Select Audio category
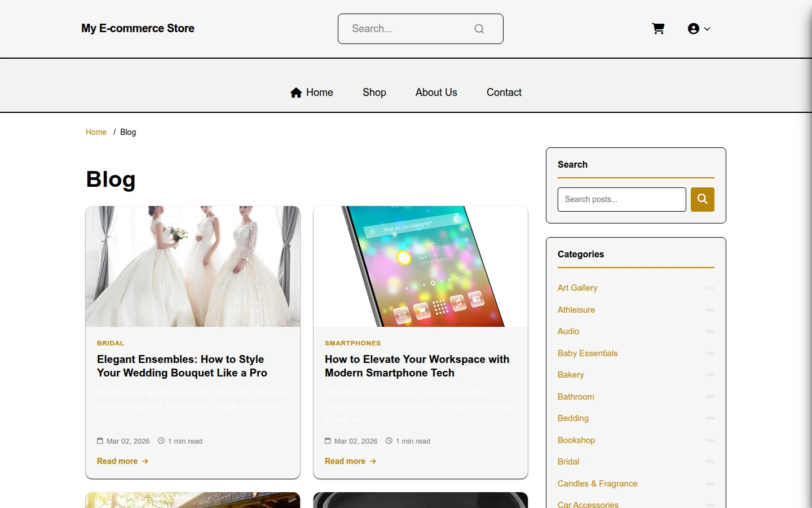This screenshot has height=508, width=812. (568, 331)
